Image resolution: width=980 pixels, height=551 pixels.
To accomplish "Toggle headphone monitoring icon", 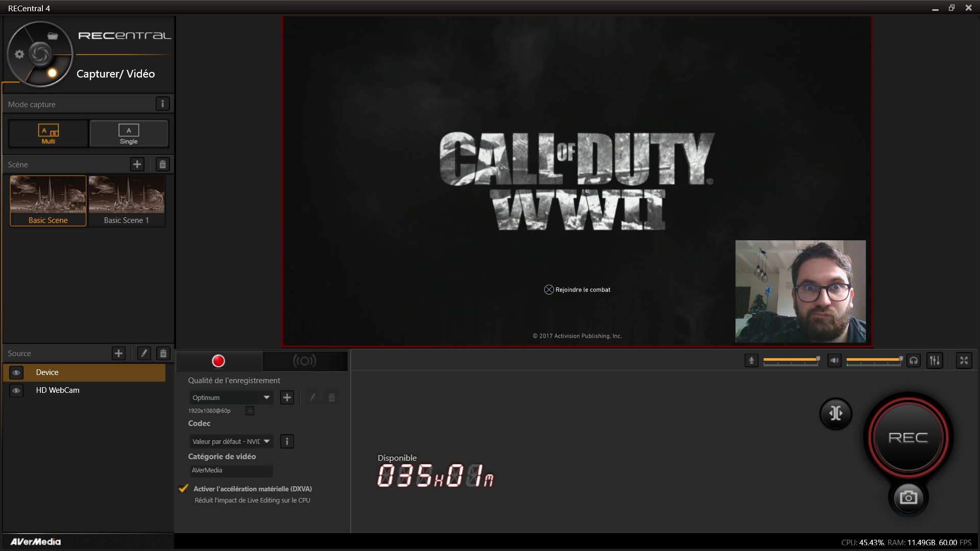I will [914, 361].
